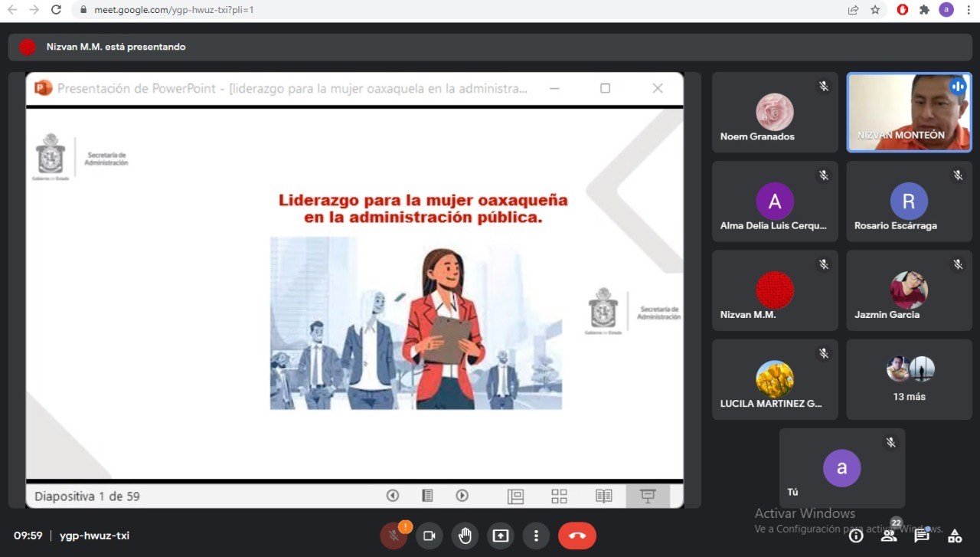This screenshot has height=557, width=980.
Task: Raise your hand in the meeting
Action: tap(465, 536)
